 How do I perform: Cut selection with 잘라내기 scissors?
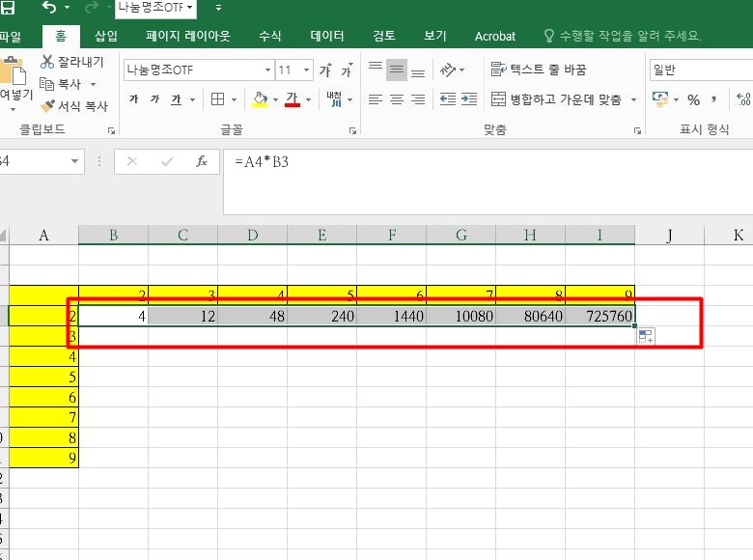(x=72, y=62)
